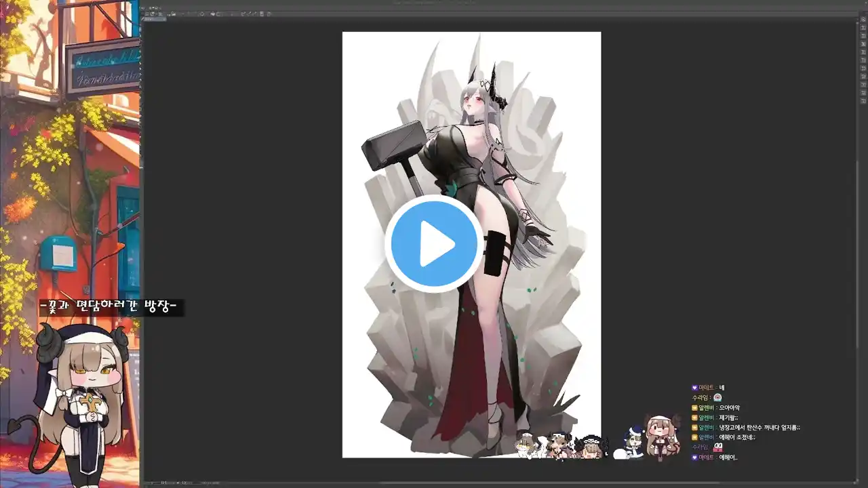Click the chat message '냉장고에서 탄산수 꺼내다 엎지름::'
This screenshot has height=488, width=868.
759,428
